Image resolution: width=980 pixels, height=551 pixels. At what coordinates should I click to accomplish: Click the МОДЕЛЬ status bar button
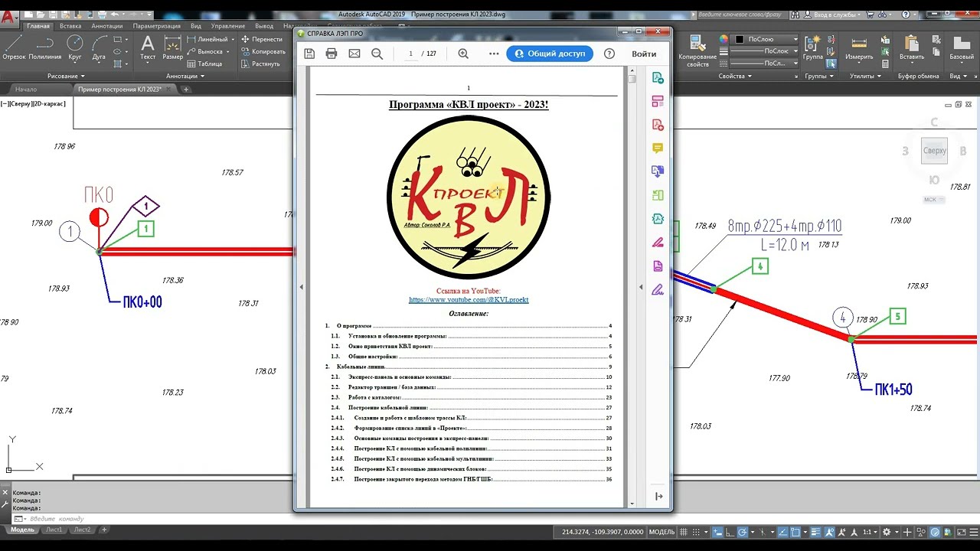661,532
